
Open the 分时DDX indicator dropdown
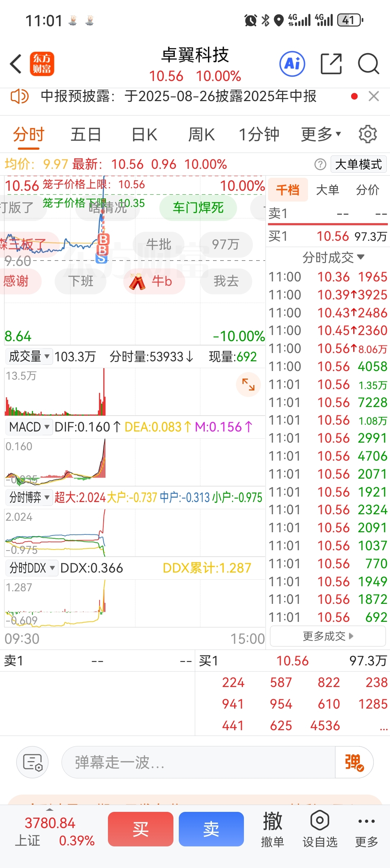[x=32, y=568]
